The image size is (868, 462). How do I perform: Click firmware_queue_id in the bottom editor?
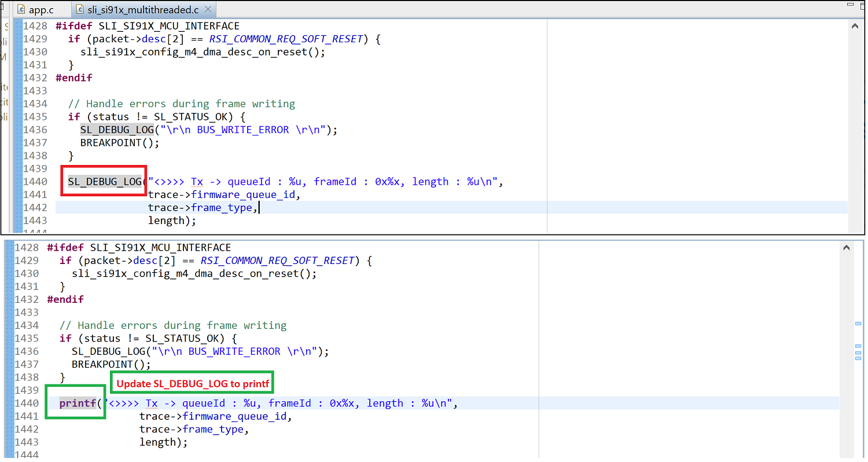(x=236, y=417)
